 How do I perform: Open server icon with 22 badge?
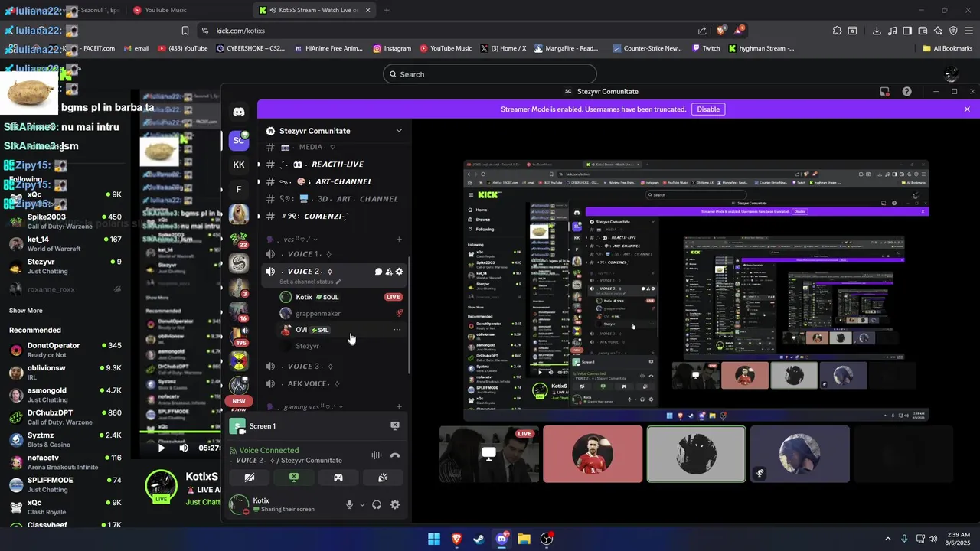click(x=239, y=239)
